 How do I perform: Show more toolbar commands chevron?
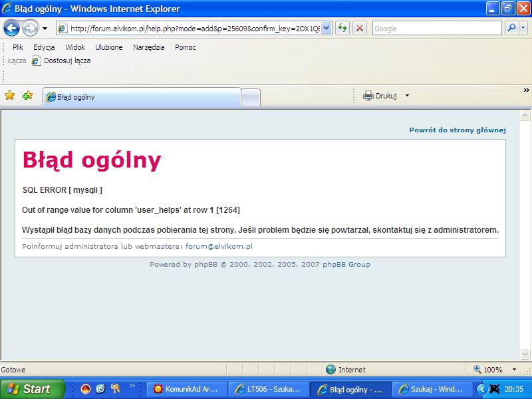526,90
